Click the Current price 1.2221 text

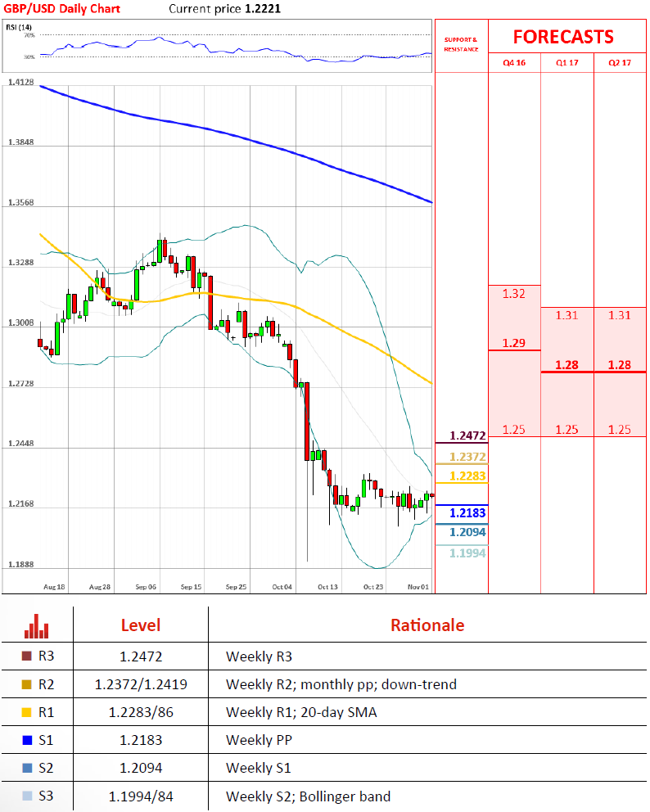pyautogui.click(x=225, y=9)
